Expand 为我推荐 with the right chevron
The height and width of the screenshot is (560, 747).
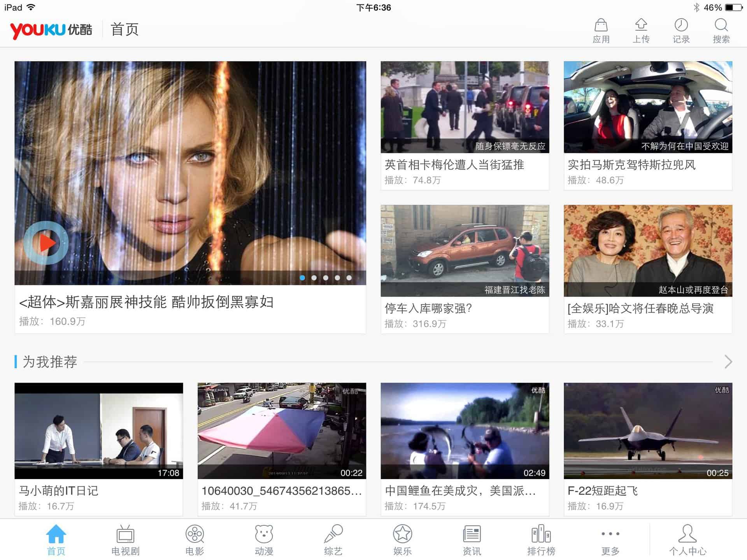pos(728,362)
